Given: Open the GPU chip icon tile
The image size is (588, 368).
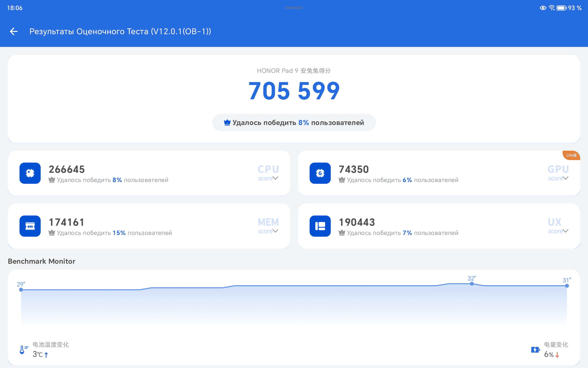Looking at the screenshot, I should tap(320, 173).
